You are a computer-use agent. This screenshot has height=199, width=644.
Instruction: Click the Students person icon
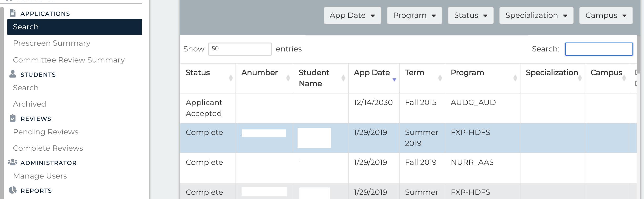point(13,74)
